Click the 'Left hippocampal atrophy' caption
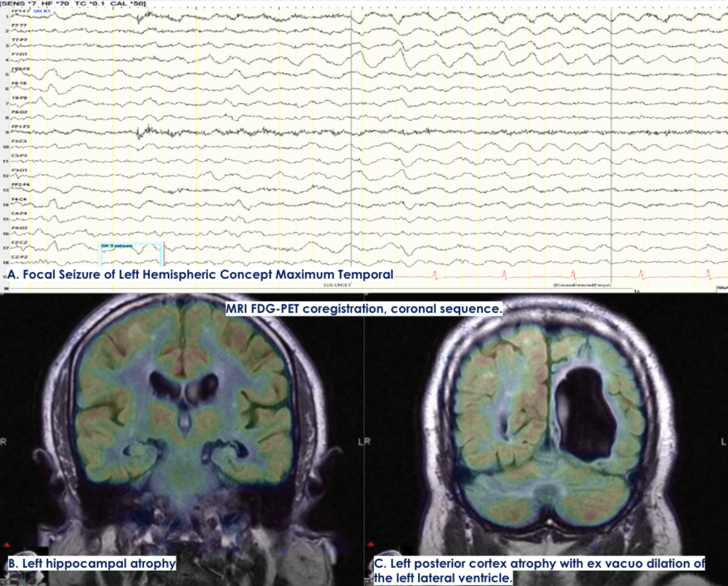728x586 pixels. [x=92, y=563]
